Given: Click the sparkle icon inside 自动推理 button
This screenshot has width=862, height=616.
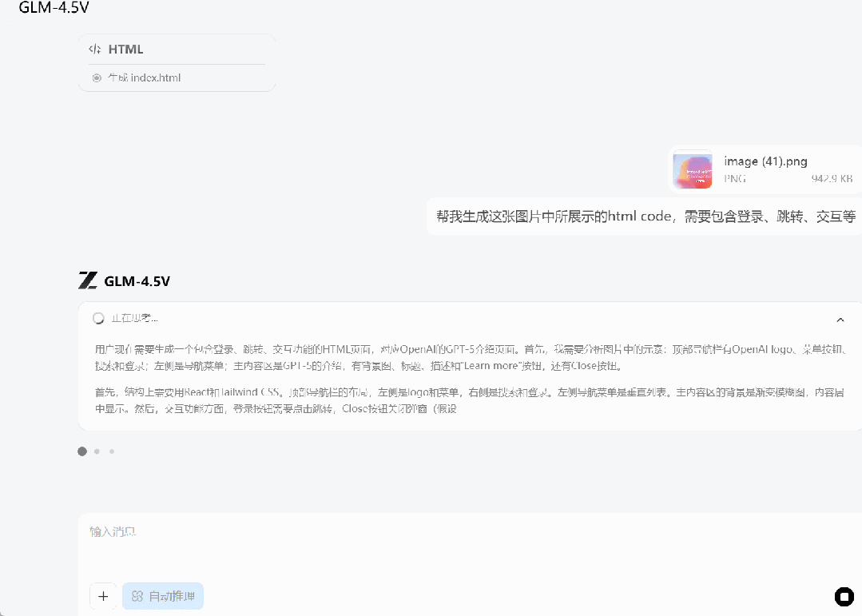Looking at the screenshot, I should point(136,596).
